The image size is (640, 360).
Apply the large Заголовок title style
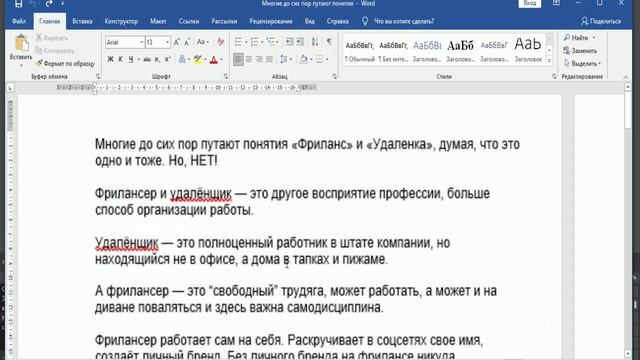(x=528, y=51)
